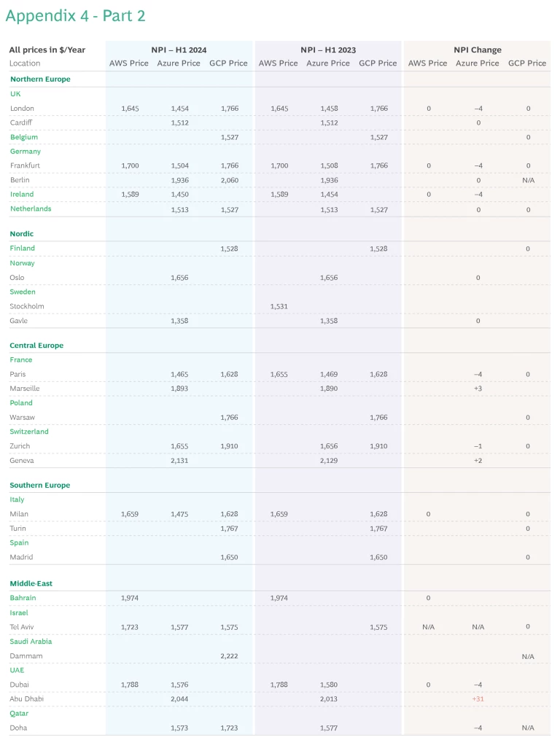Select the Frankfurt row label

tap(26, 165)
